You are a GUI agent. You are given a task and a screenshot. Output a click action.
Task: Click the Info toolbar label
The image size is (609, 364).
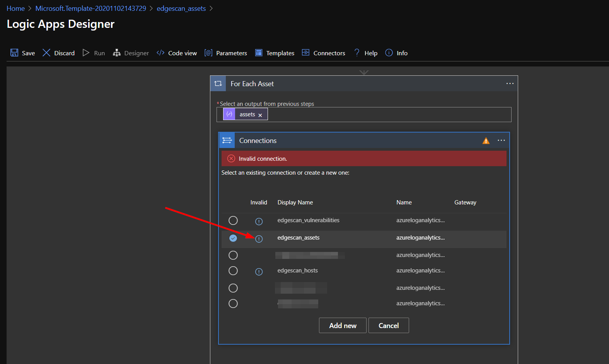pos(402,53)
